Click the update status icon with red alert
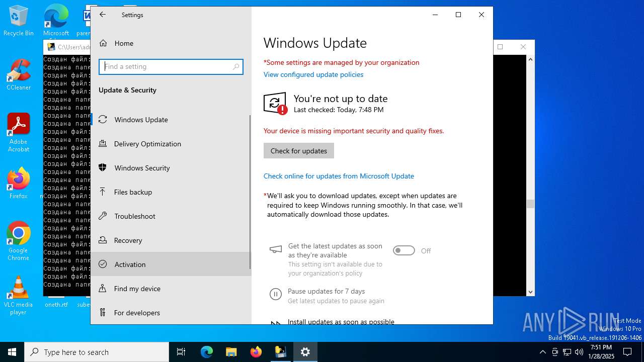644x362 pixels. (x=276, y=104)
